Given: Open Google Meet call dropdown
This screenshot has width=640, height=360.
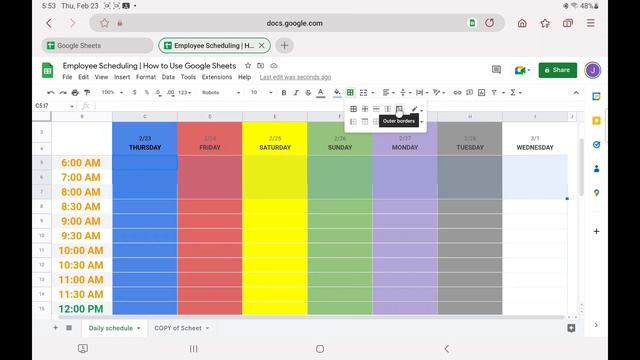Looking at the screenshot, I should pyautogui.click(x=522, y=70).
